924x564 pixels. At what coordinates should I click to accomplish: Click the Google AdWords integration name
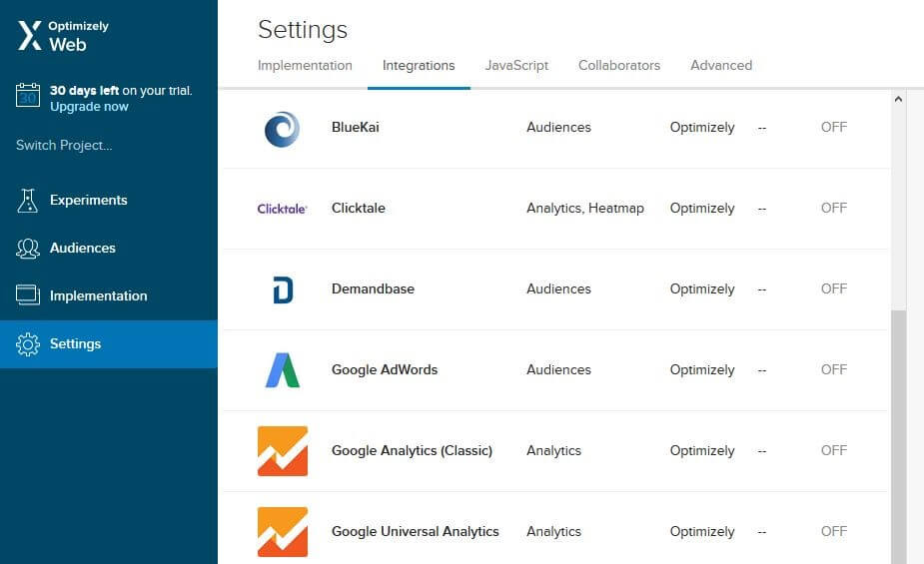click(385, 369)
